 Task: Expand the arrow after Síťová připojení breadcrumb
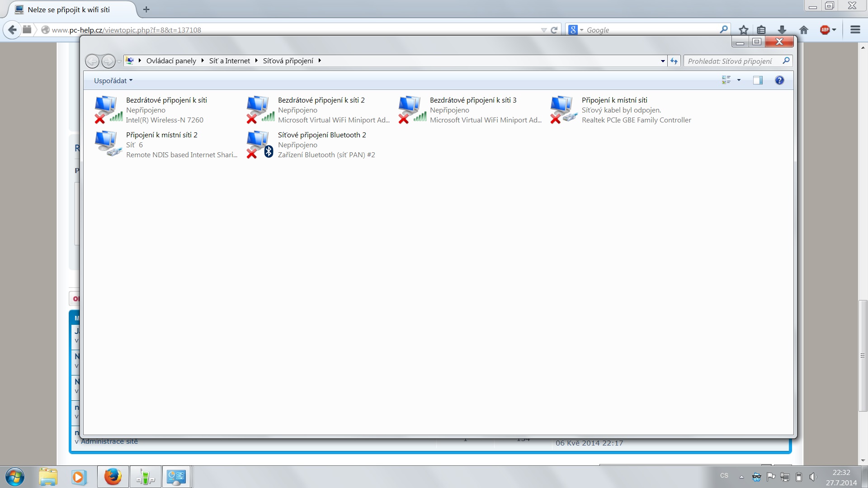point(320,61)
